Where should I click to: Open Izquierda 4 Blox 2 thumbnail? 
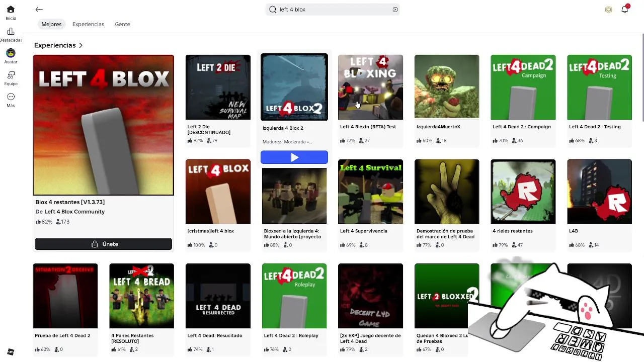click(294, 87)
